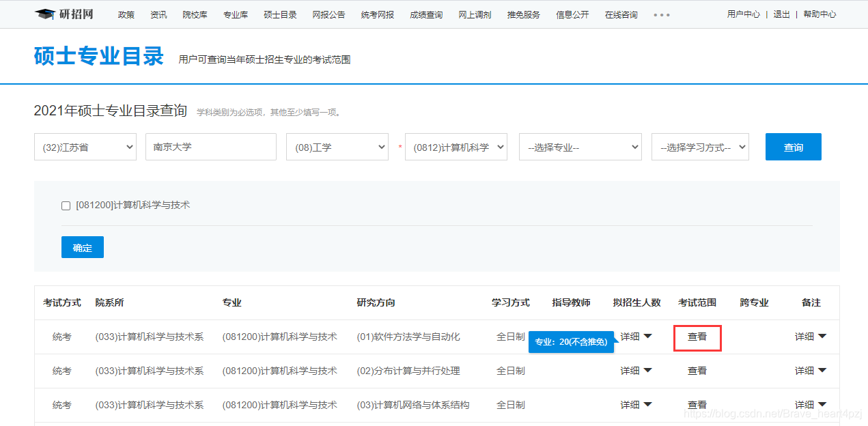
Task: Click the 硕士专业目录 page title
Action: pyautogui.click(x=99, y=56)
